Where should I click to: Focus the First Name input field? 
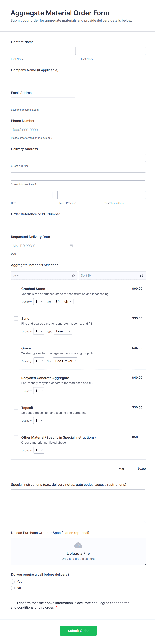click(43, 51)
